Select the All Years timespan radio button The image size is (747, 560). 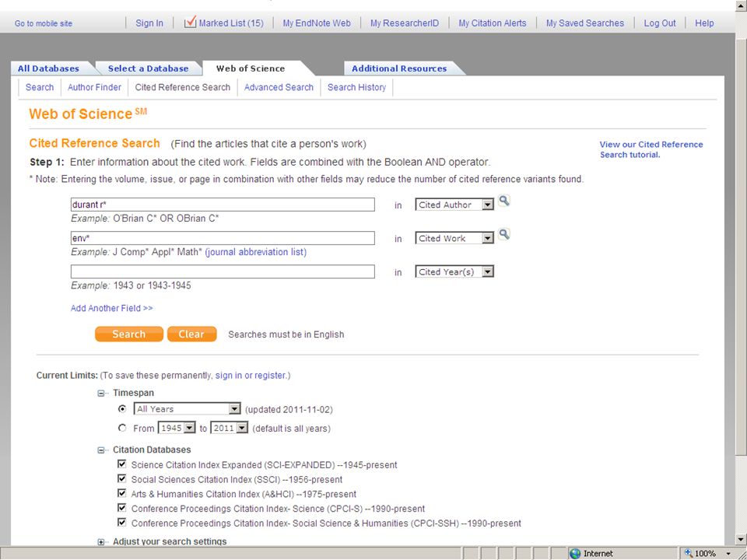pos(122,408)
